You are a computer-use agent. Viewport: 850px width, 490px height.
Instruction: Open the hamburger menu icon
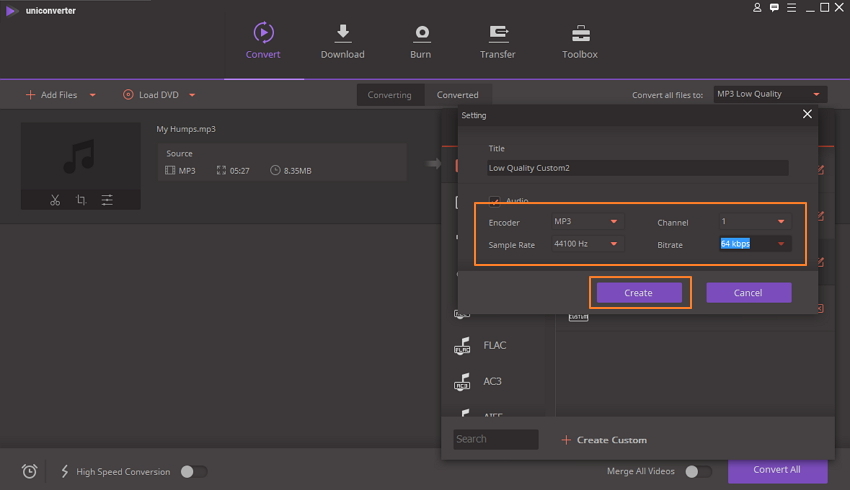coord(791,8)
